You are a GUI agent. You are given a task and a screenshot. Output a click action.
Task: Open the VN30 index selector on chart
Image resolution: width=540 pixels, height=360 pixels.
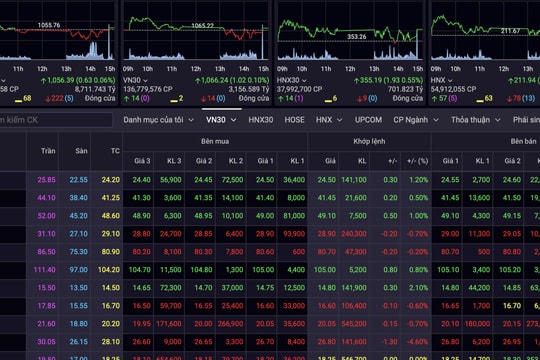pos(135,80)
